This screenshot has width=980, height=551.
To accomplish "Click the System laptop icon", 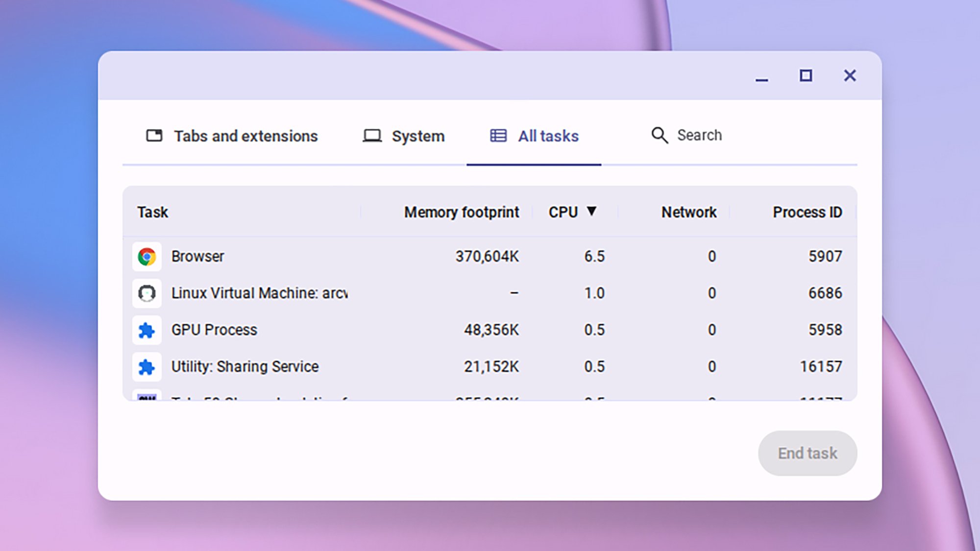I will [x=372, y=136].
